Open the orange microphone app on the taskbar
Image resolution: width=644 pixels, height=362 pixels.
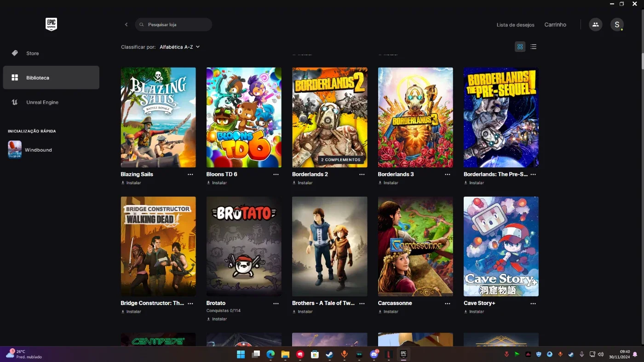pos(344,354)
